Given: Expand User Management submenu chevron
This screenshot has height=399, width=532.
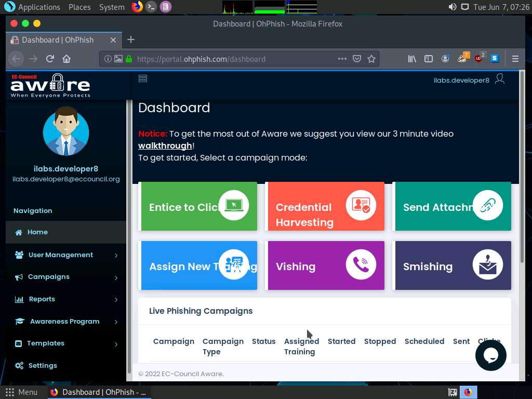Looking at the screenshot, I should click(116, 255).
